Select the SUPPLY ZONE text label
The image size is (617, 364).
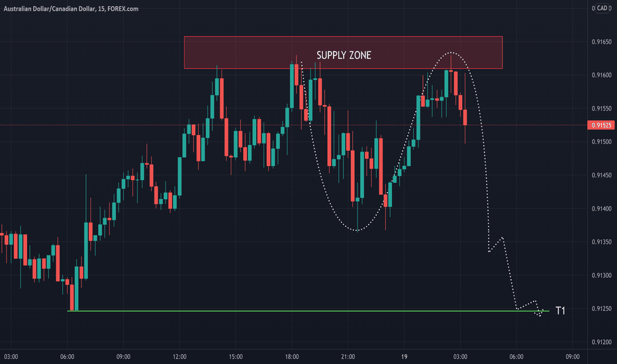[344, 55]
